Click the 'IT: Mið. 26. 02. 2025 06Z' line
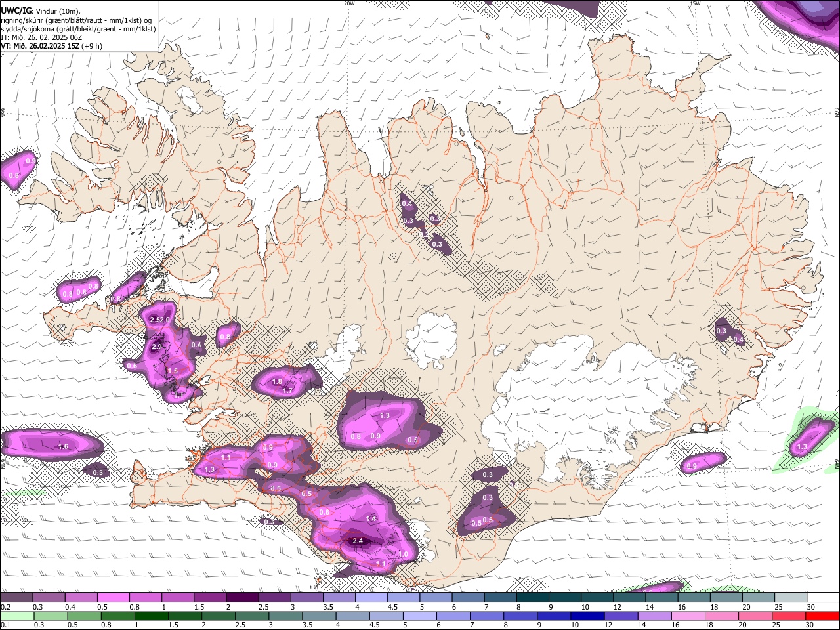Screen dimensions: 840x630 tap(42, 37)
